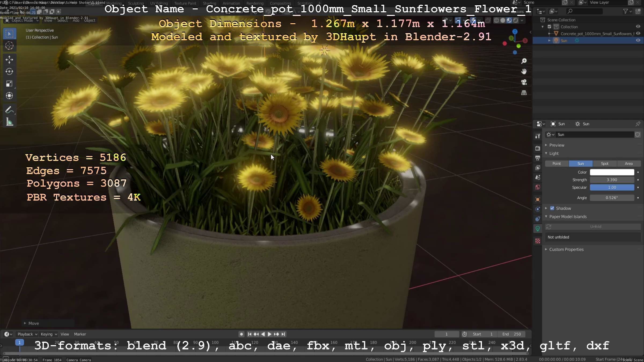This screenshot has width=644, height=362.
Task: Hide the Concrete_pot object with its eye icon
Action: 638,34
